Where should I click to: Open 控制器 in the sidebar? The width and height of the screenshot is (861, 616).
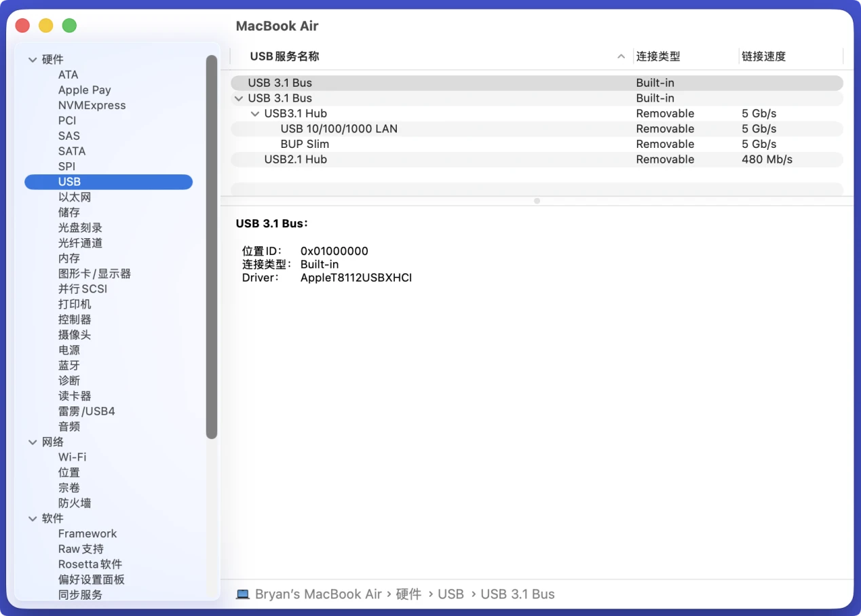point(75,320)
